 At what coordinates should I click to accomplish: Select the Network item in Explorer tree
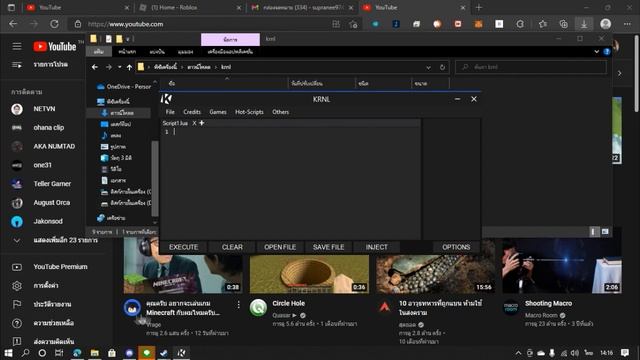111,218
